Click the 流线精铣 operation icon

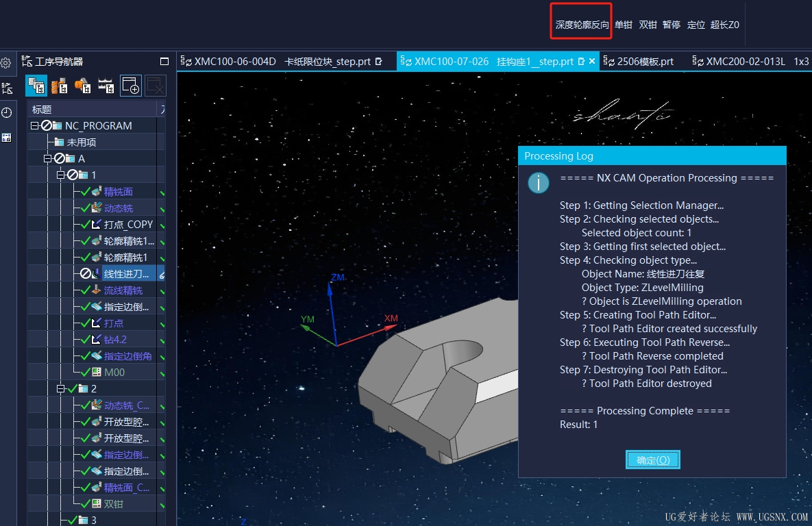coord(97,290)
